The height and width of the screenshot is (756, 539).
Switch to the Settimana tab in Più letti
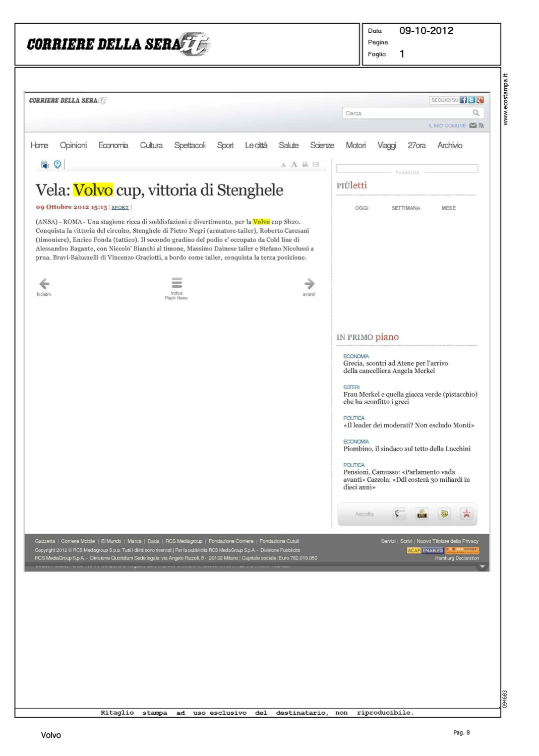coord(405,208)
